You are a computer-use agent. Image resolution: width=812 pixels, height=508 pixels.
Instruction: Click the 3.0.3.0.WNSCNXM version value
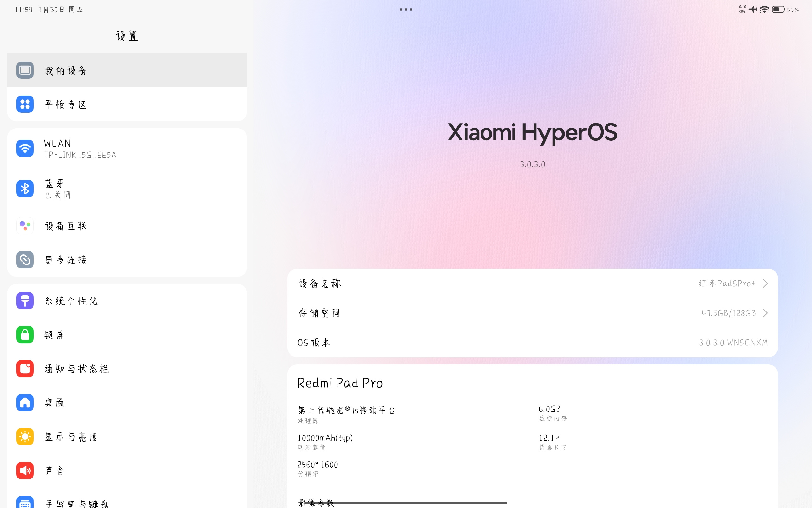click(x=733, y=342)
